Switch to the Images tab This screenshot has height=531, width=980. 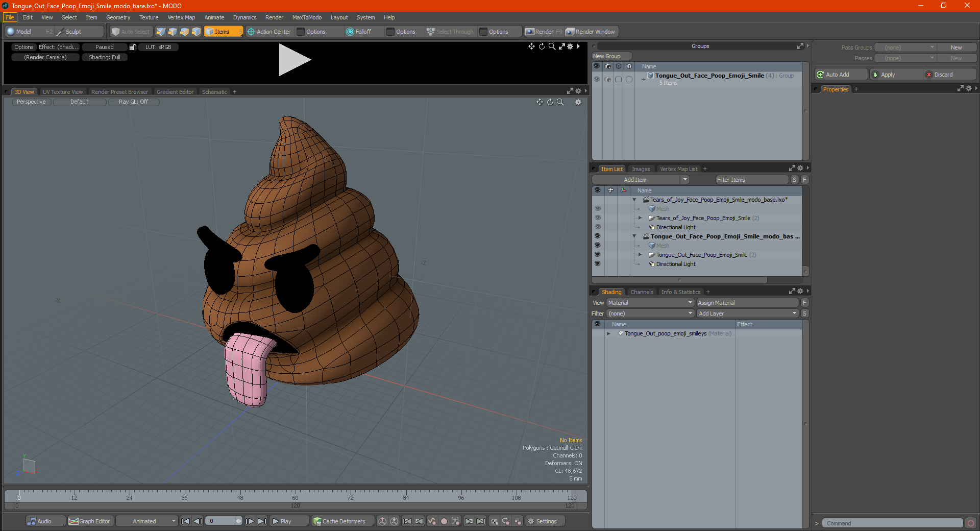(641, 169)
